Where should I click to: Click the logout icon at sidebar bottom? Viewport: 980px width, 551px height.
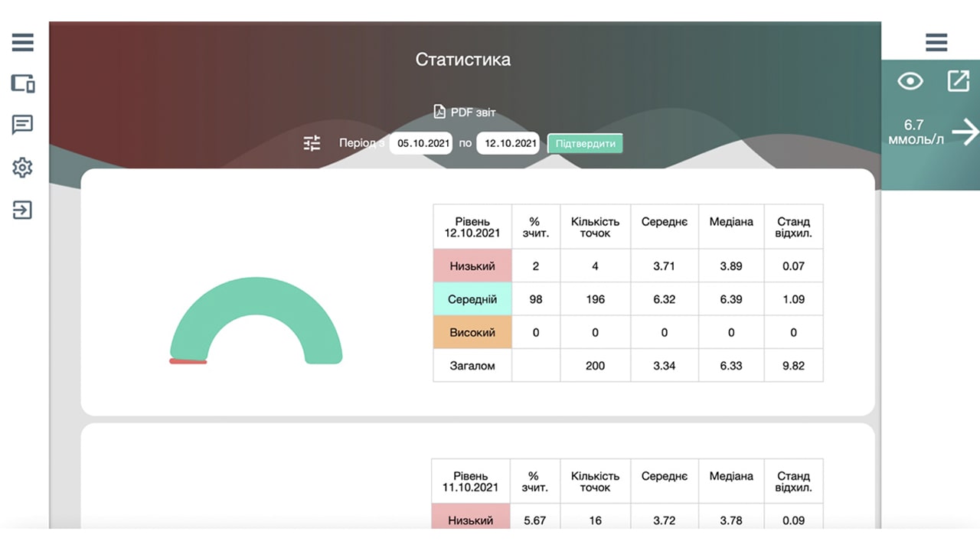pos(22,210)
